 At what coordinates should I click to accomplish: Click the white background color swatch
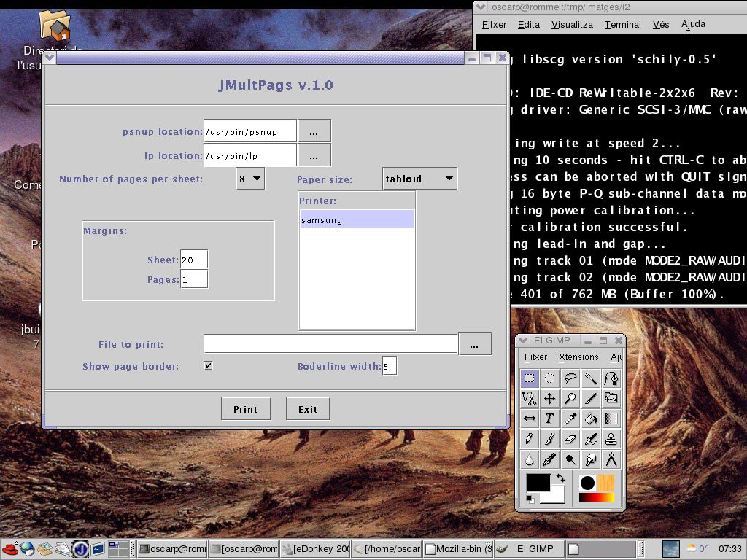pos(557,497)
